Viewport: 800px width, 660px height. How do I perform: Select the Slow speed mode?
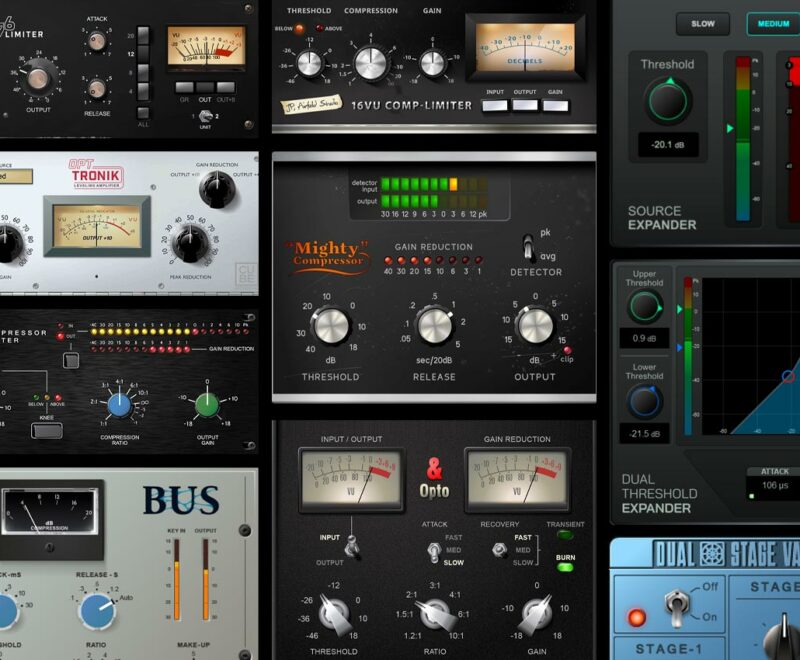click(x=702, y=24)
